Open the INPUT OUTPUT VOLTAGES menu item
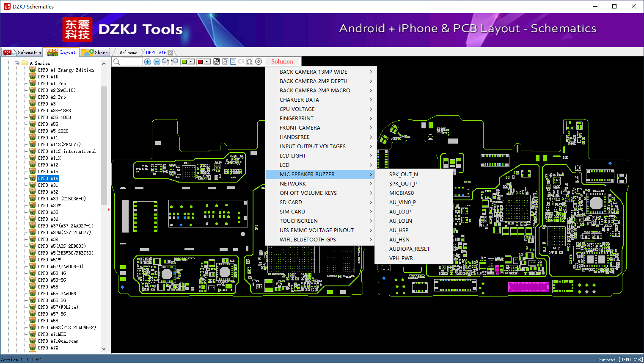 coord(321,147)
